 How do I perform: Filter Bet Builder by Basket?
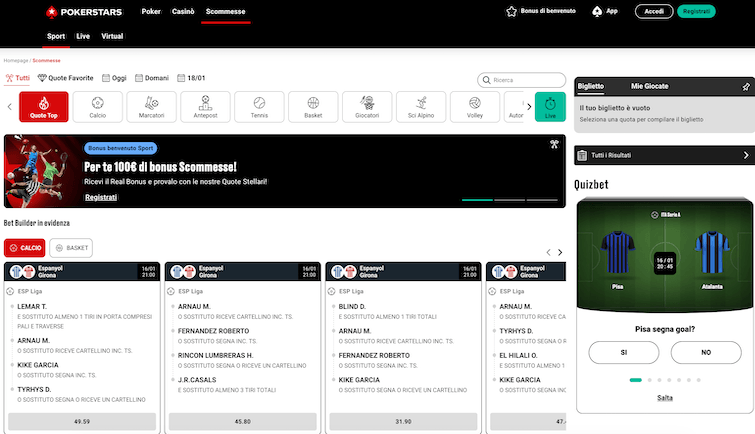point(71,248)
